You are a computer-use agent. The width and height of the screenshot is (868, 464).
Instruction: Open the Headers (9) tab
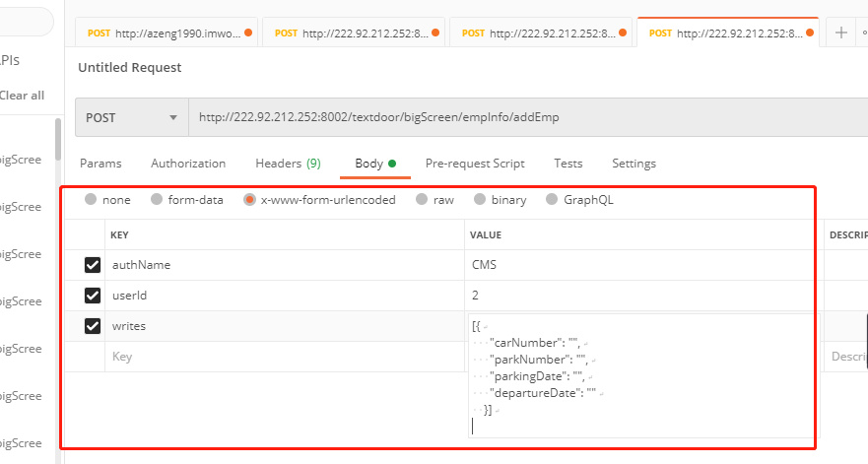tap(288, 164)
